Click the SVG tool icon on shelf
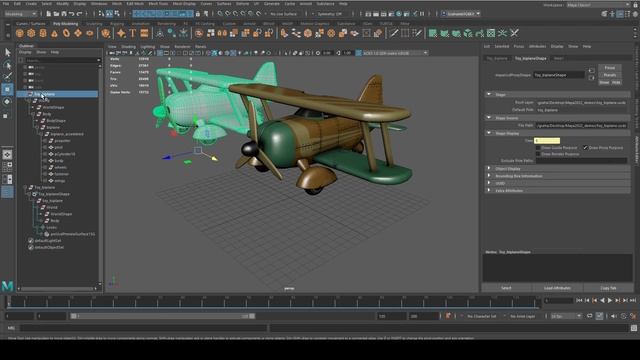Image resolution: width=640 pixels, height=360 pixels. coord(144,33)
